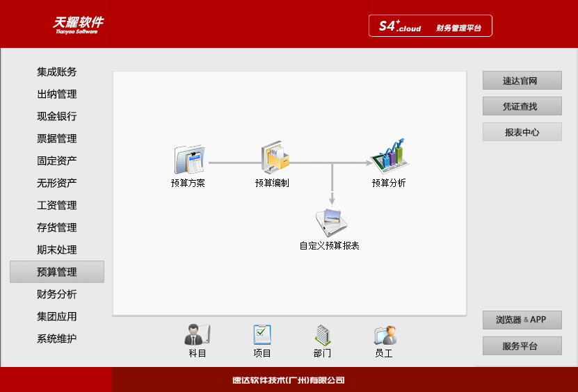
Task: Click the 速达官网 button
Action: (x=522, y=81)
